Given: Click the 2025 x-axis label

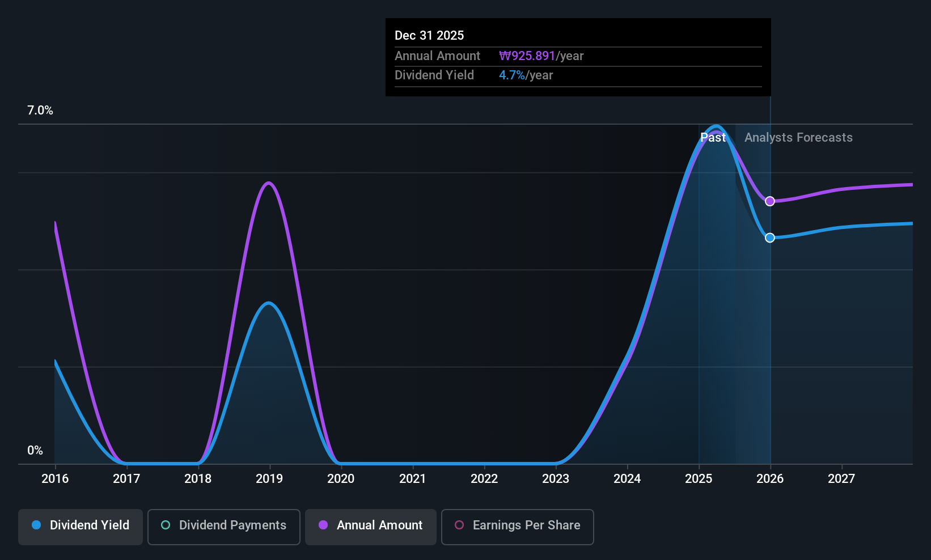Looking at the screenshot, I should coord(699,478).
